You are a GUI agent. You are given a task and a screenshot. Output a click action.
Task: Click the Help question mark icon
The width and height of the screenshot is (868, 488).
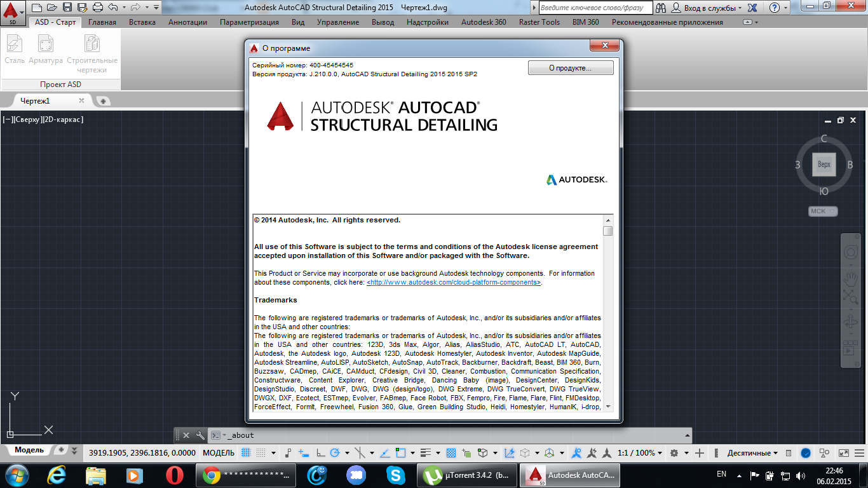pos(774,8)
